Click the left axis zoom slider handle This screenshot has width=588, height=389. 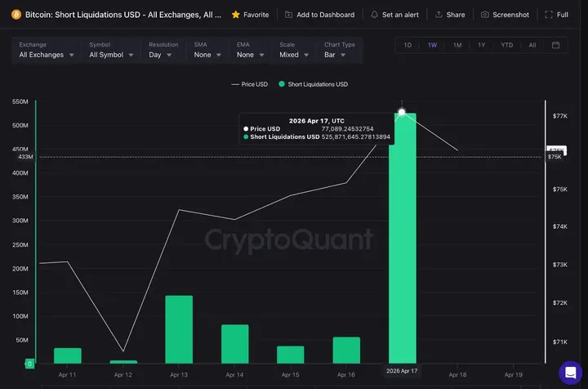coord(29,364)
